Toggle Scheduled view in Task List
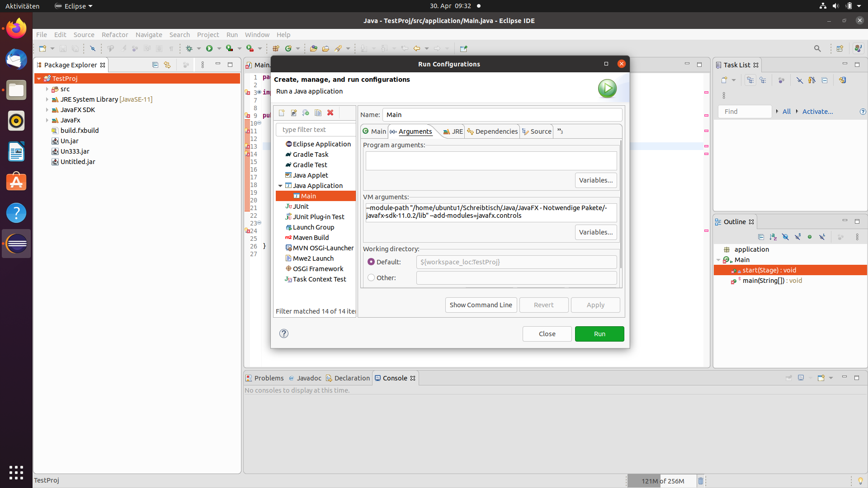 point(763,80)
